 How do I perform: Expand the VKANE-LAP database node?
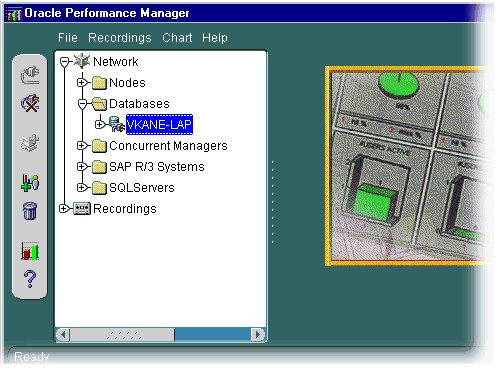coord(99,125)
